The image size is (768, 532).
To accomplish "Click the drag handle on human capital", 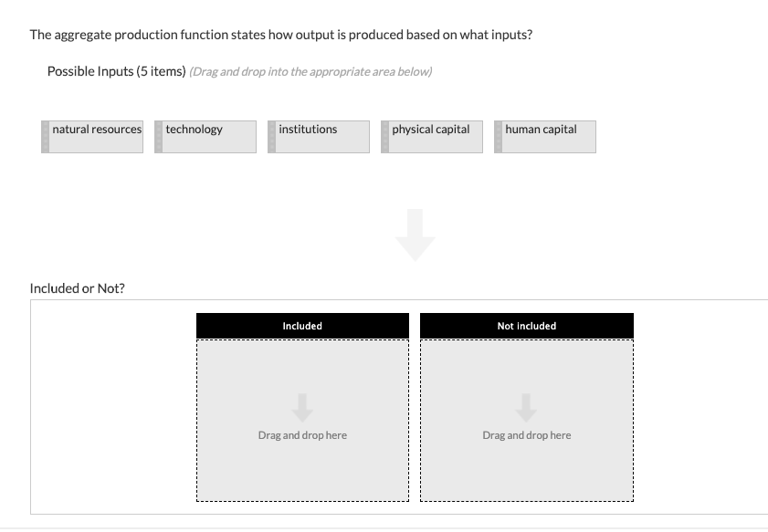I will [498, 136].
